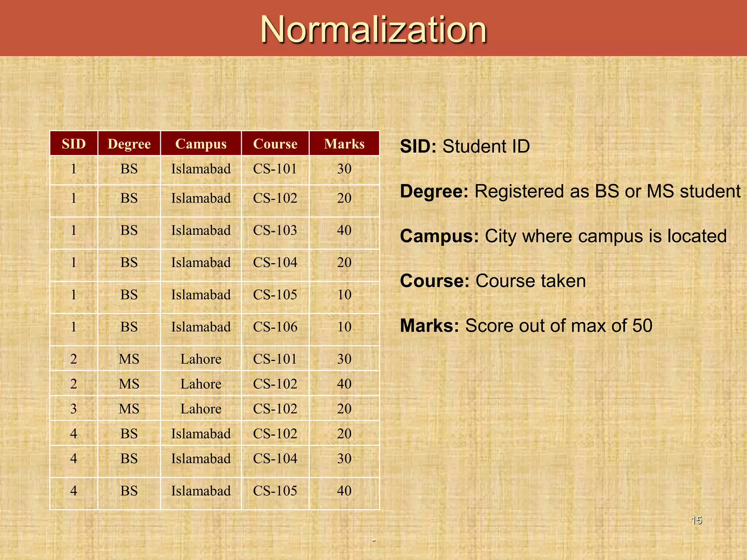
Task: Click CS-105 in the last table row
Action: 275,491
